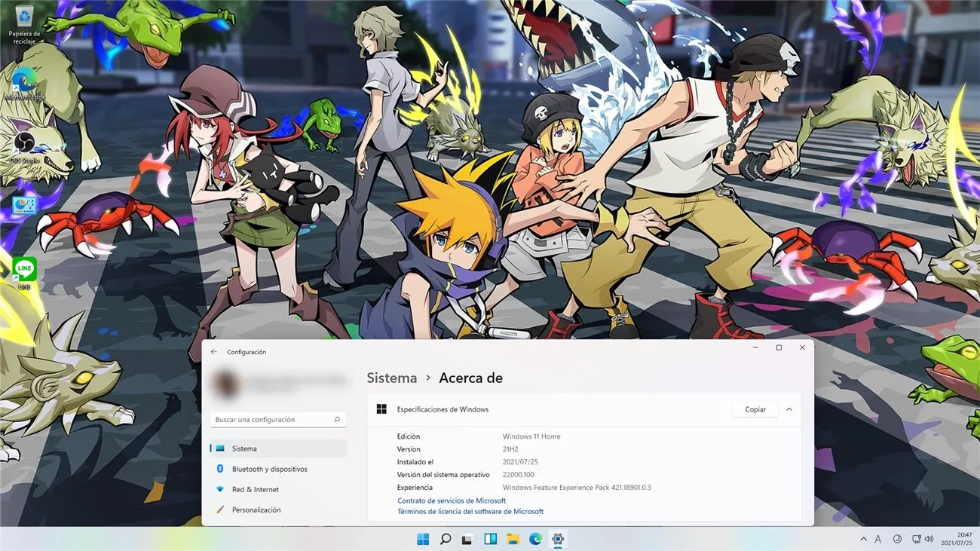Click the input language A indicator

click(878, 539)
